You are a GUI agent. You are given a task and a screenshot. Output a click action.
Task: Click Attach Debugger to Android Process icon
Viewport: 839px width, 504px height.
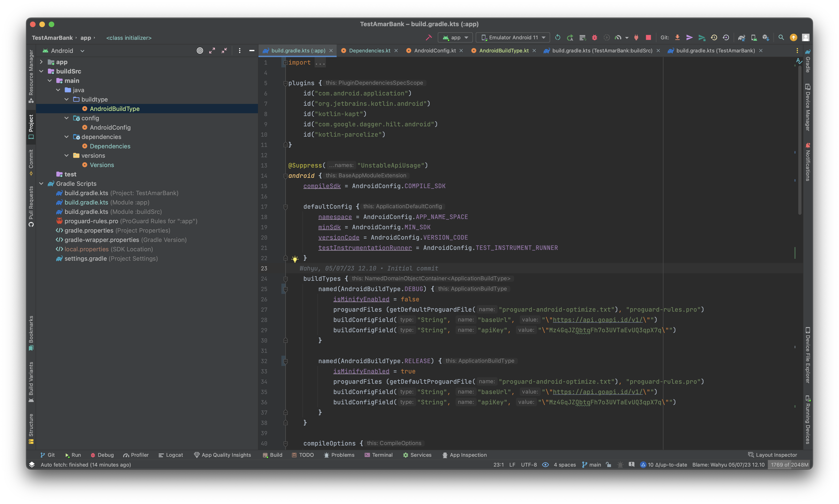tap(636, 37)
